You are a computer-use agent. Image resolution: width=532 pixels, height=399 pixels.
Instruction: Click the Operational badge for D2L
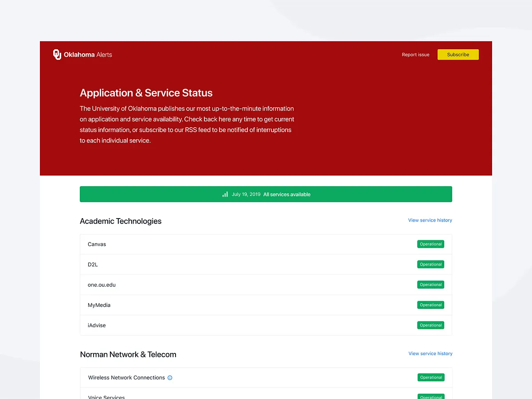tap(430, 264)
